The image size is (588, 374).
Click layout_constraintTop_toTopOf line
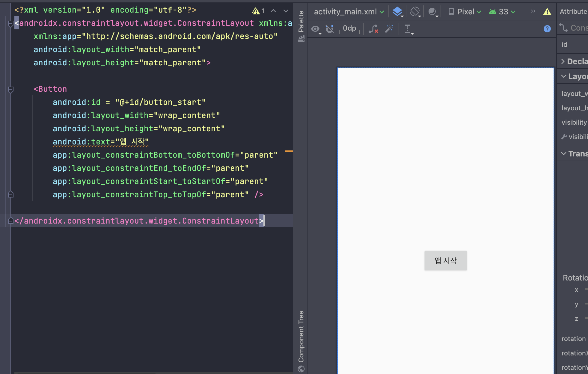click(x=158, y=194)
